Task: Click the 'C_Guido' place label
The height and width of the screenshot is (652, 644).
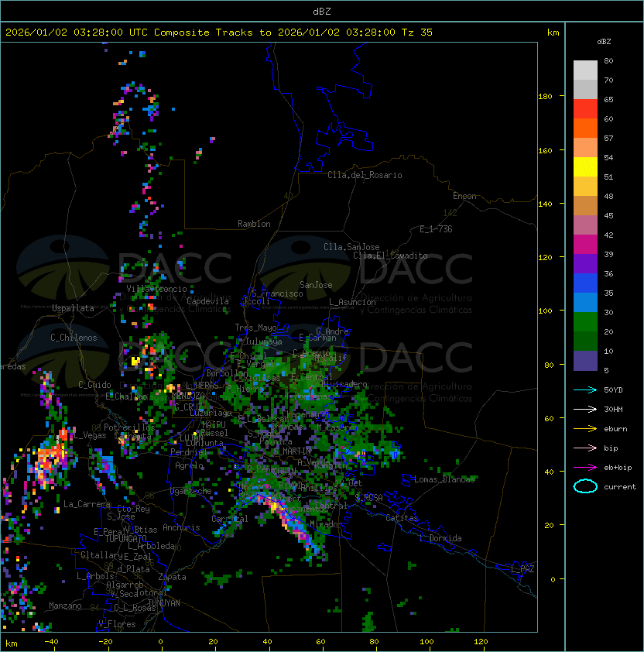Action: click(x=94, y=385)
